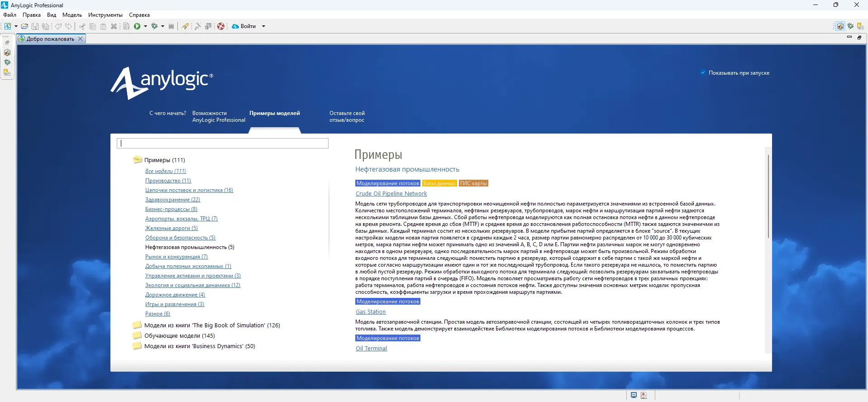This screenshot has width=868, height=402.
Task: Click the vertical scrollbar of examples list
Action: (768, 196)
